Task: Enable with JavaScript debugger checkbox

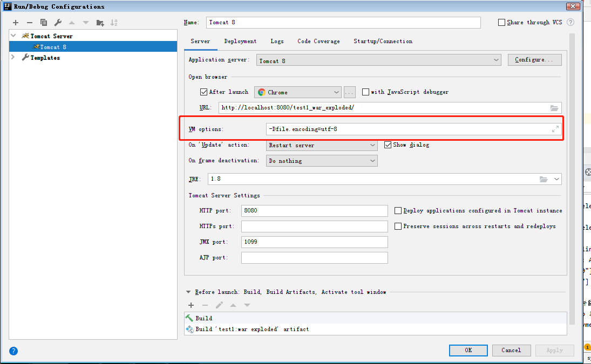Action: click(365, 92)
